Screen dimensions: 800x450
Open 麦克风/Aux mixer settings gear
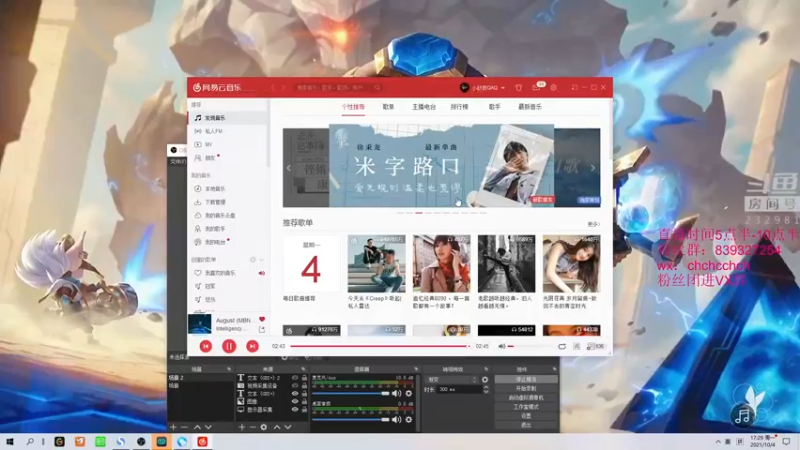pyautogui.click(x=409, y=393)
